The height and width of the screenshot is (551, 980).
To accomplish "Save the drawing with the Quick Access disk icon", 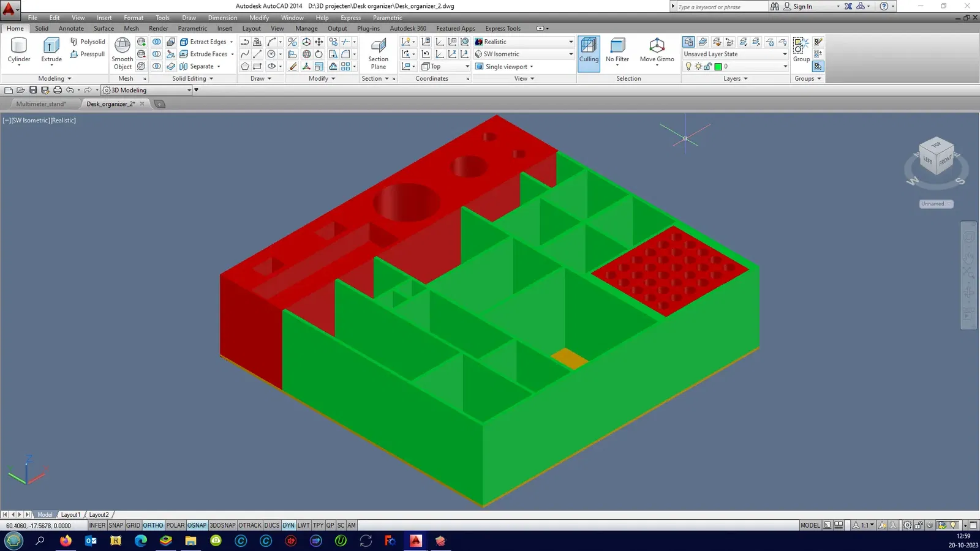I will (33, 90).
